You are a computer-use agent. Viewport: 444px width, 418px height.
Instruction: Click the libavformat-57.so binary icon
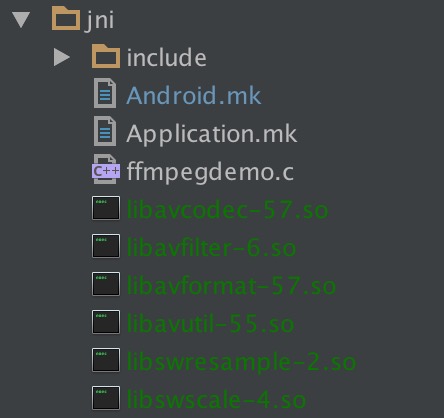point(106,284)
